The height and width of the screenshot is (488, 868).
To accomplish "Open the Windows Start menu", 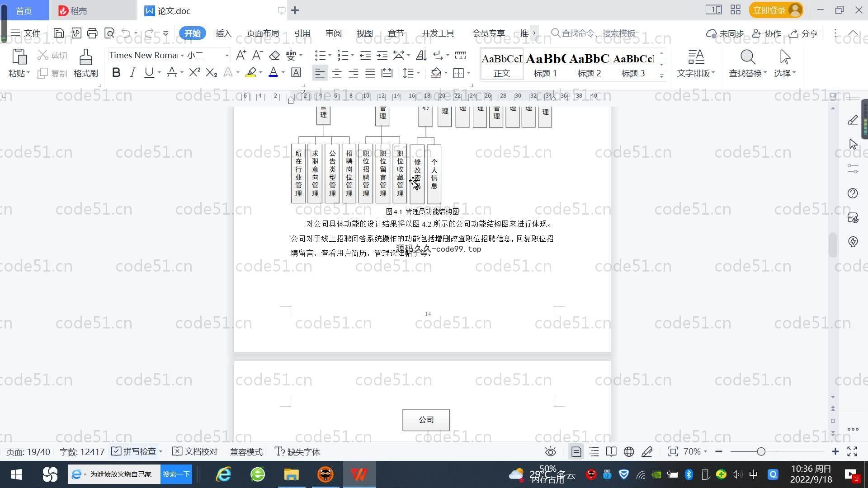I will click(x=16, y=474).
